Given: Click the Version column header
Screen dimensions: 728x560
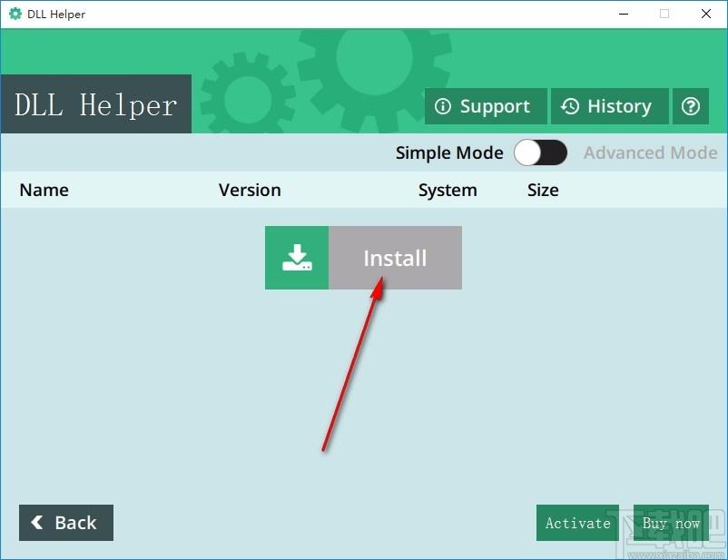Looking at the screenshot, I should [250, 190].
